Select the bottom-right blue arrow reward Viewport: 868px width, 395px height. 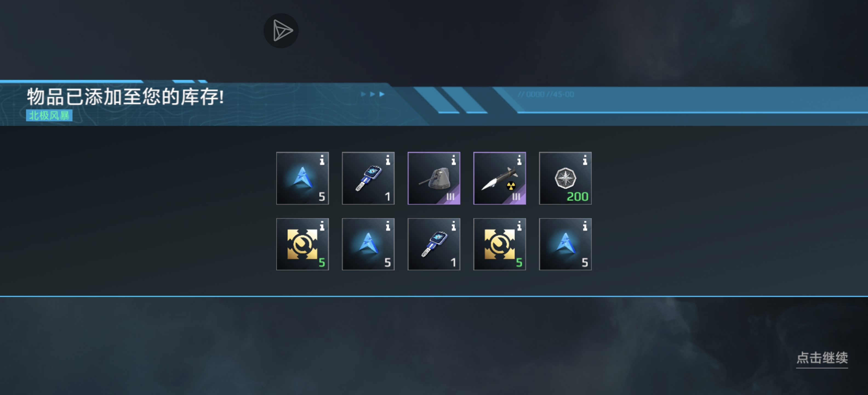pyautogui.click(x=565, y=244)
